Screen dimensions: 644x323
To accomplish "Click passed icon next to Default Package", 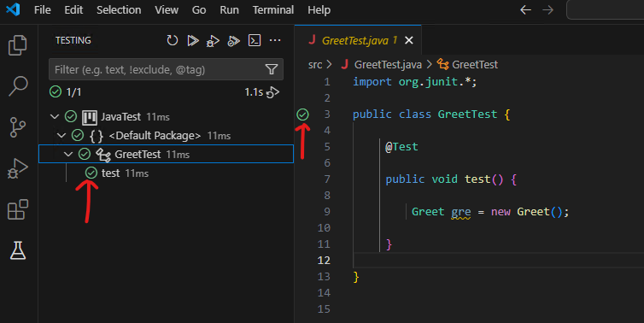I will coord(77,135).
